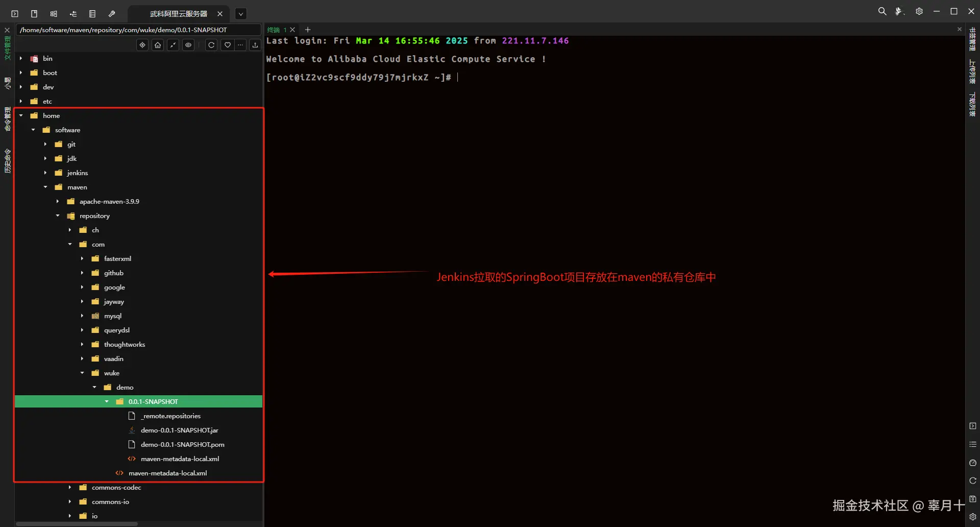Expand the jenkins folder
Image resolution: width=980 pixels, height=527 pixels.
[x=45, y=173]
